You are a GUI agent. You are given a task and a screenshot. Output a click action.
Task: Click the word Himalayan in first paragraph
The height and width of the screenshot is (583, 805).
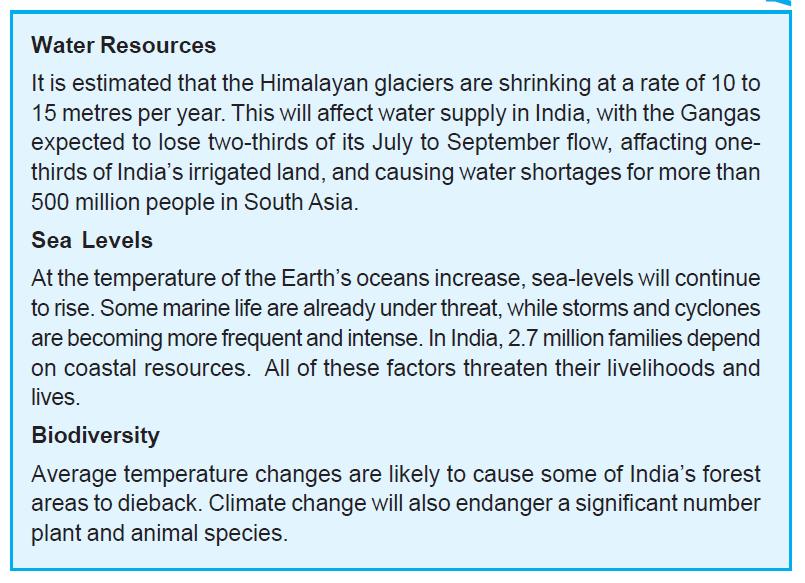[x=314, y=84]
